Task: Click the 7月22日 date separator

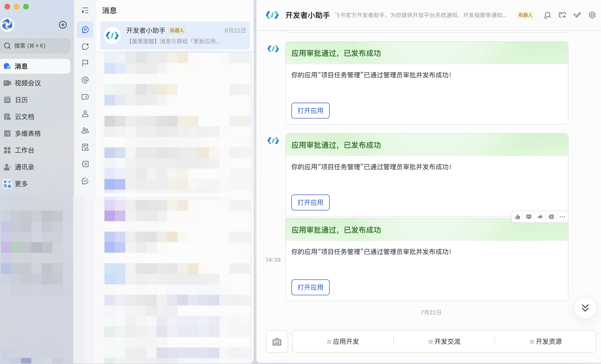Action: click(431, 312)
